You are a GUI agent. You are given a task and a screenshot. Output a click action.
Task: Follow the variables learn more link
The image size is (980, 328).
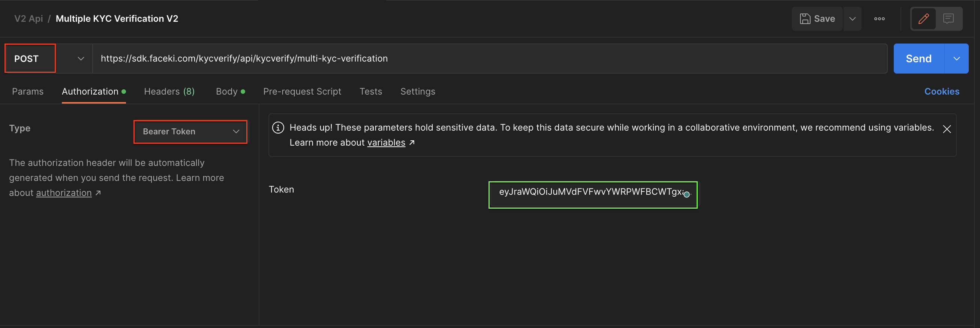point(386,143)
